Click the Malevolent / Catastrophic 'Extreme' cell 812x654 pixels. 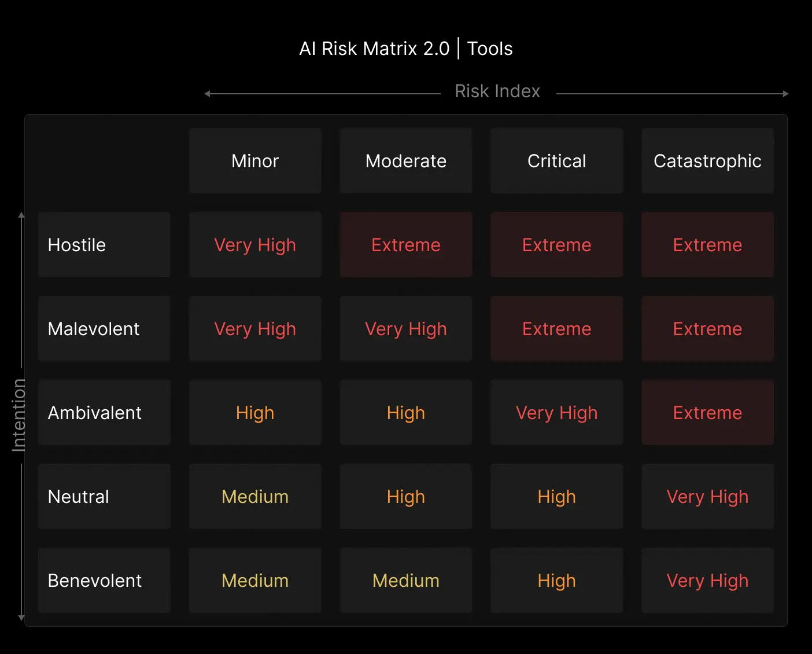pos(708,329)
